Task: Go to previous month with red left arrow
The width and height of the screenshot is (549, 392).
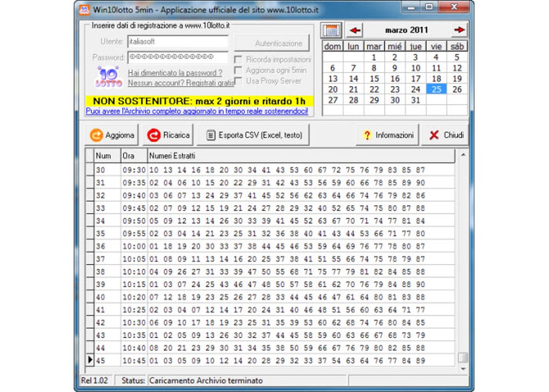Action: [355, 31]
